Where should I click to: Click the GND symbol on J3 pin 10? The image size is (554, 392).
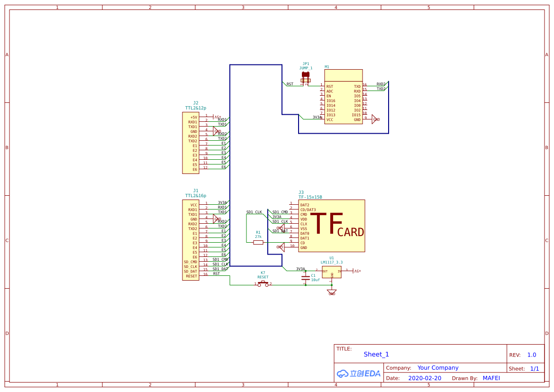pyautogui.click(x=281, y=247)
